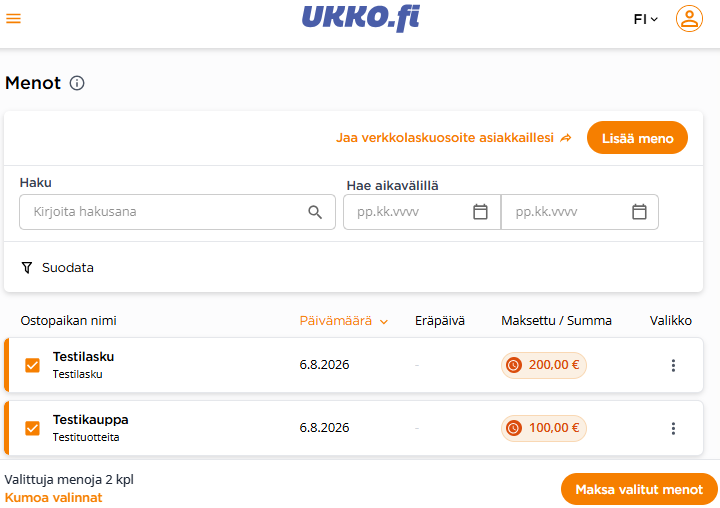Open three-dot menu for Testikauppa row
Viewport: 720px width, 508px height.
[673, 429]
